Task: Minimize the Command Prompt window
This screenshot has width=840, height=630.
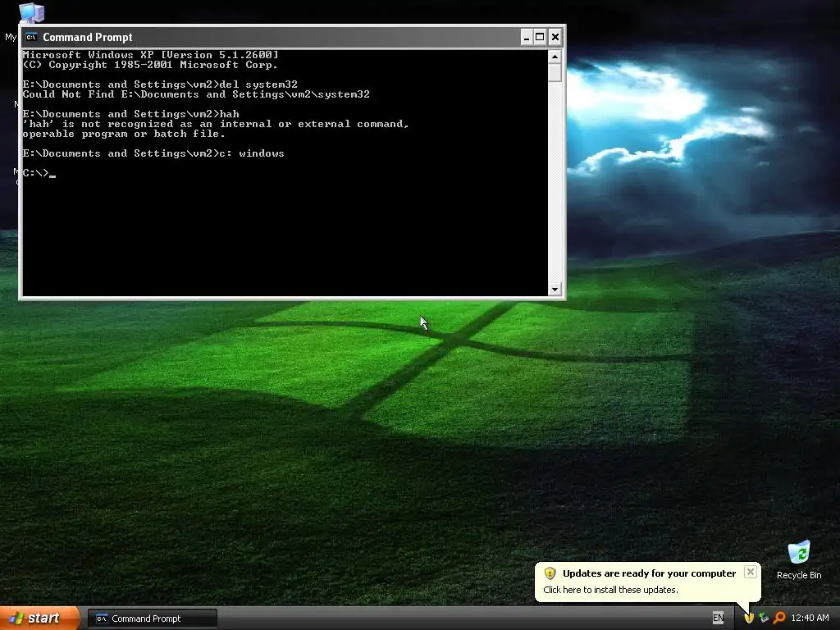Action: tap(527, 37)
